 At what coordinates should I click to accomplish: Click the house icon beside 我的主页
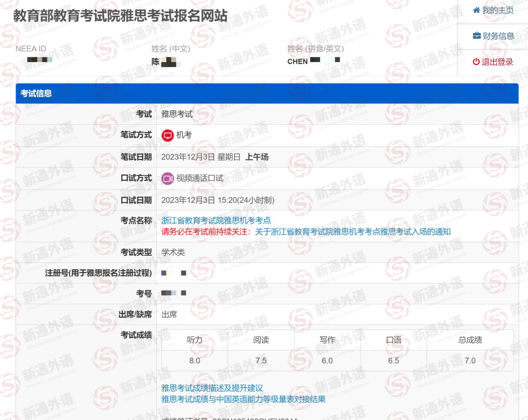click(x=477, y=10)
